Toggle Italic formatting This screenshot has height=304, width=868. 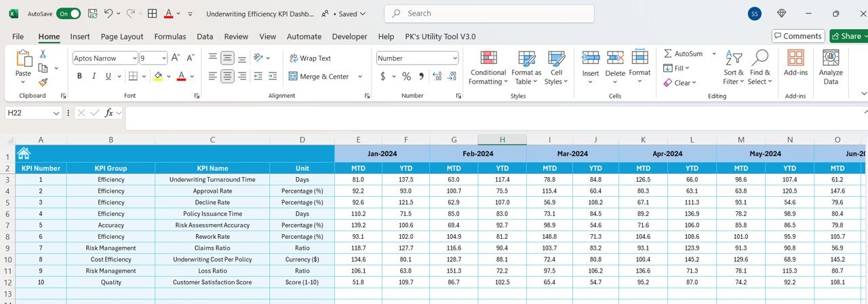pos(94,76)
